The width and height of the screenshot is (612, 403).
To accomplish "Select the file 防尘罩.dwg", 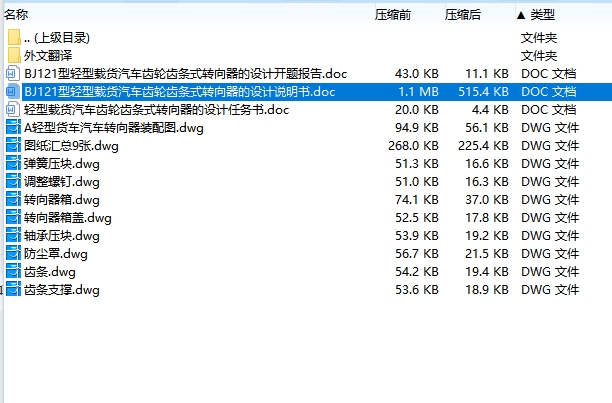I will click(56, 254).
